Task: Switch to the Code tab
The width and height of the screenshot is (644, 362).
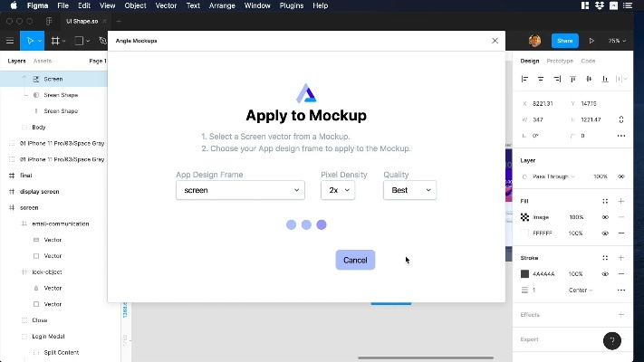Action: coord(588,61)
